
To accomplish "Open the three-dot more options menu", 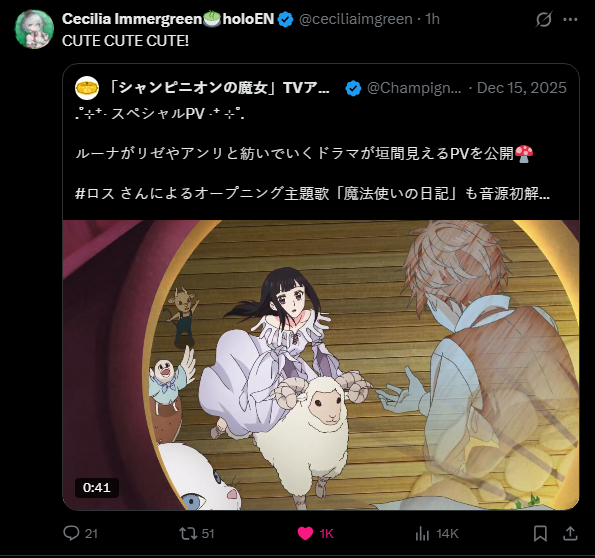I will pyautogui.click(x=570, y=19).
